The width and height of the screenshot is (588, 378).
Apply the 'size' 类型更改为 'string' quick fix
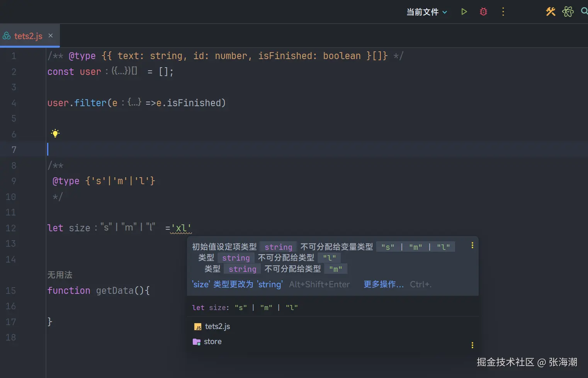click(x=237, y=285)
